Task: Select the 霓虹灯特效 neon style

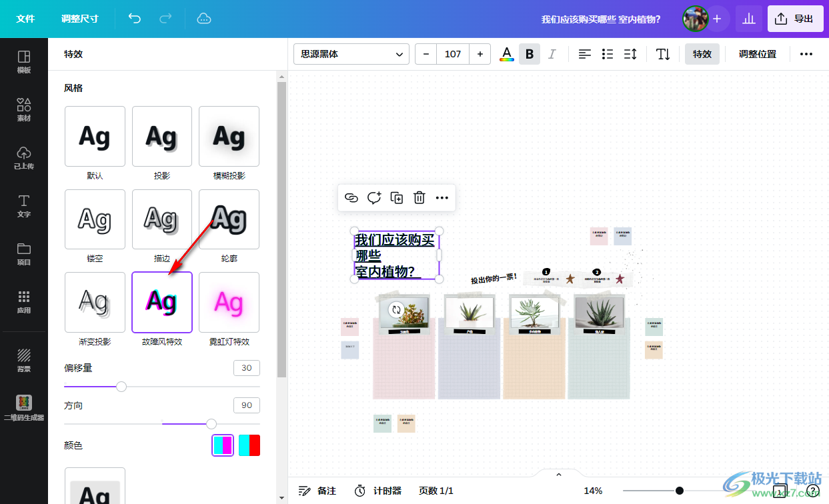Action: tap(229, 302)
